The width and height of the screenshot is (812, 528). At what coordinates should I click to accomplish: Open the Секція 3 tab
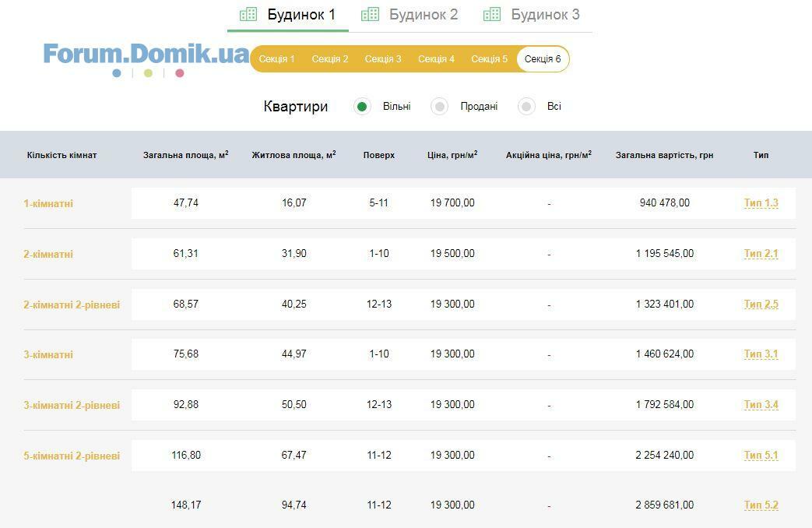point(383,59)
